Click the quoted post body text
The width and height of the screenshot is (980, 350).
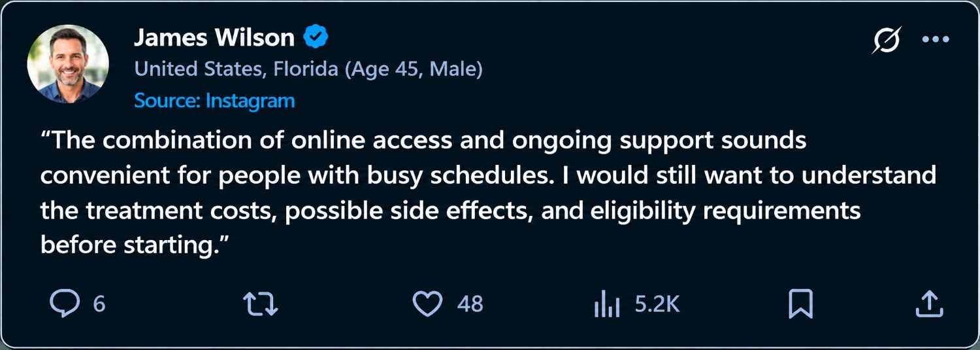coord(489,193)
